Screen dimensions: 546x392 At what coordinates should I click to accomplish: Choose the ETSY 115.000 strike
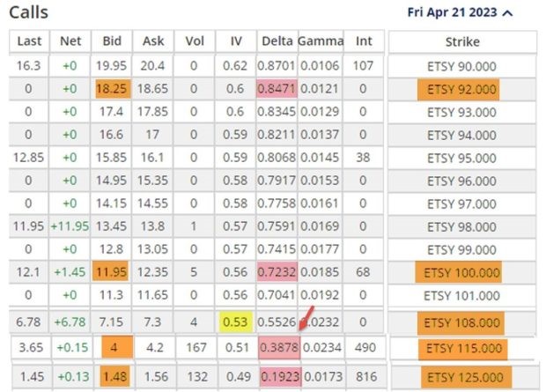(x=462, y=350)
